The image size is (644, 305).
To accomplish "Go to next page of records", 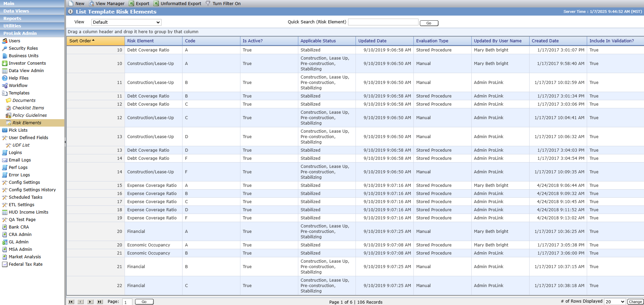I will 90,302.
